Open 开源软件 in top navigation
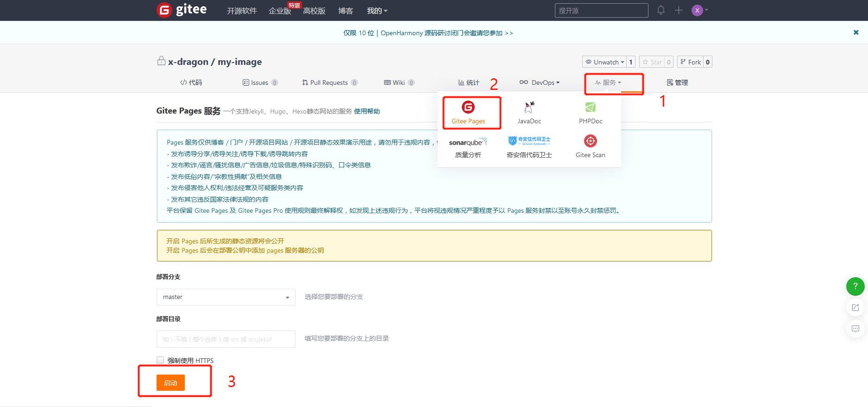 pos(242,11)
